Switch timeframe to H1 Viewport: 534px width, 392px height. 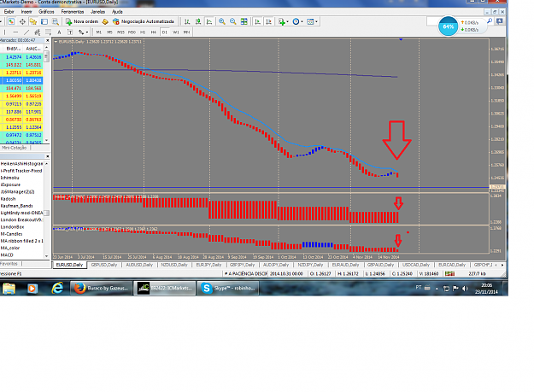(143, 32)
